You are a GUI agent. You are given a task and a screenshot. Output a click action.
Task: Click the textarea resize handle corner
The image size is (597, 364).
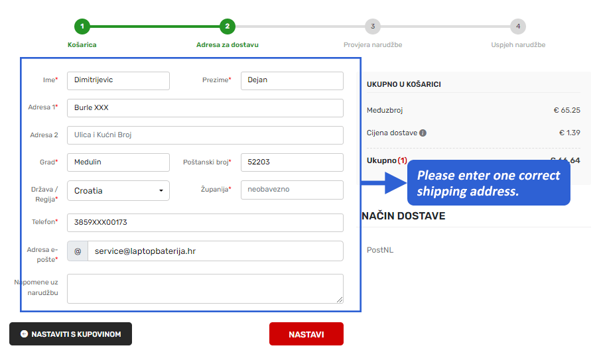tap(340, 300)
